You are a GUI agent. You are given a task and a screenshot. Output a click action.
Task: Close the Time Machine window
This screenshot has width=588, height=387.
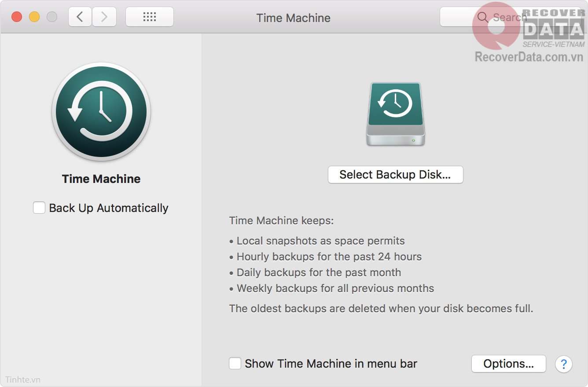coord(17,17)
